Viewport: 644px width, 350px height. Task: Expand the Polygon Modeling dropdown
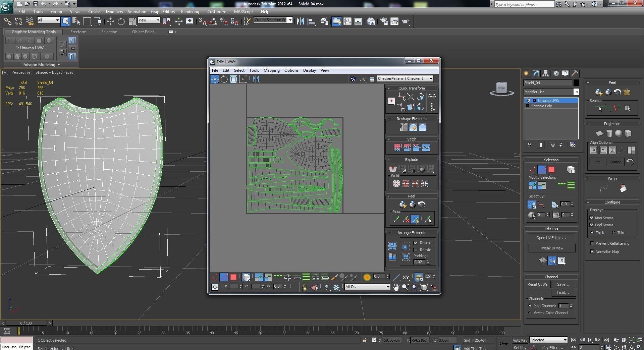coord(41,65)
